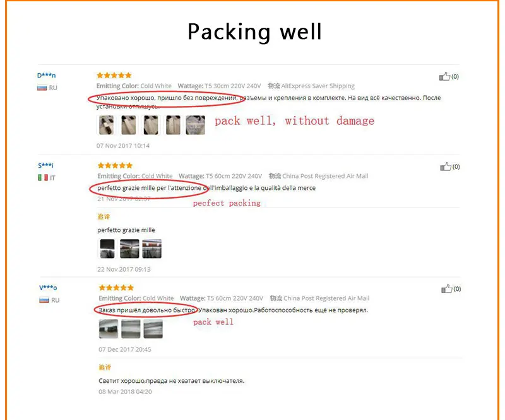Open first photo in S***i's follow-up review
The image size is (505, 420).
[x=107, y=248]
